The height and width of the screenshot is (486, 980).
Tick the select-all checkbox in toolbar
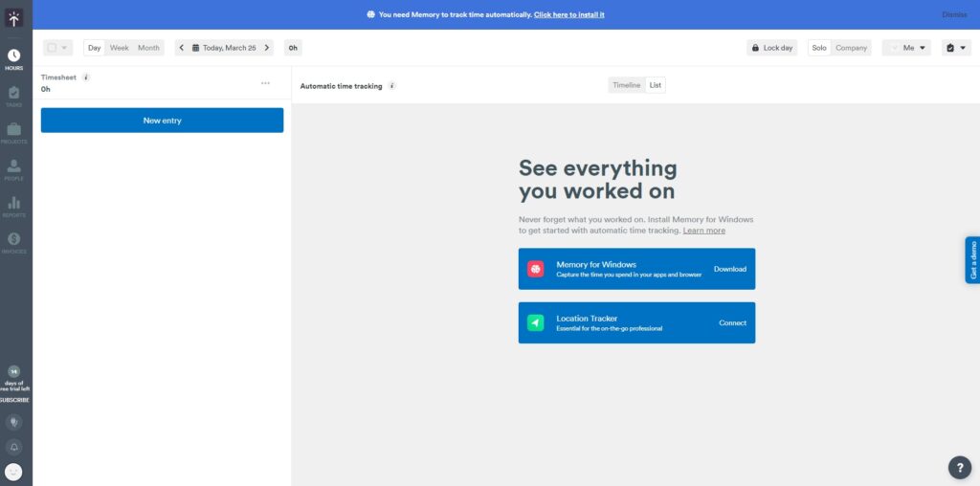point(52,48)
